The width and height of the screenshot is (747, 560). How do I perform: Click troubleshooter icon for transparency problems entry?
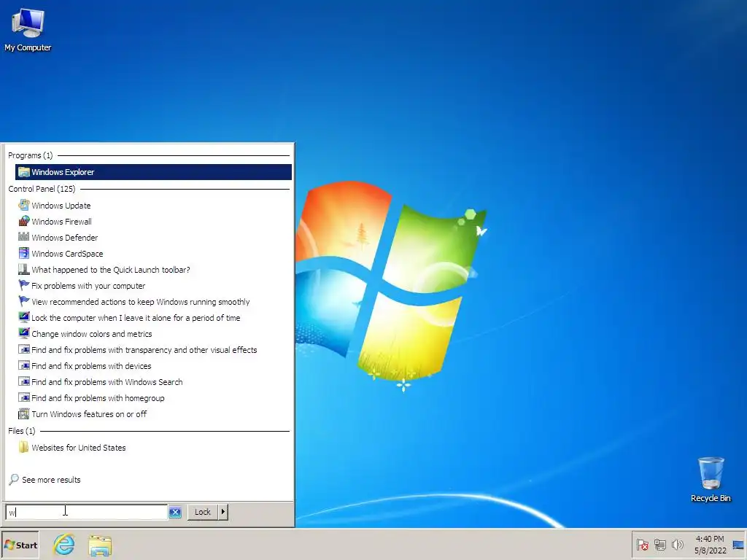[24, 349]
